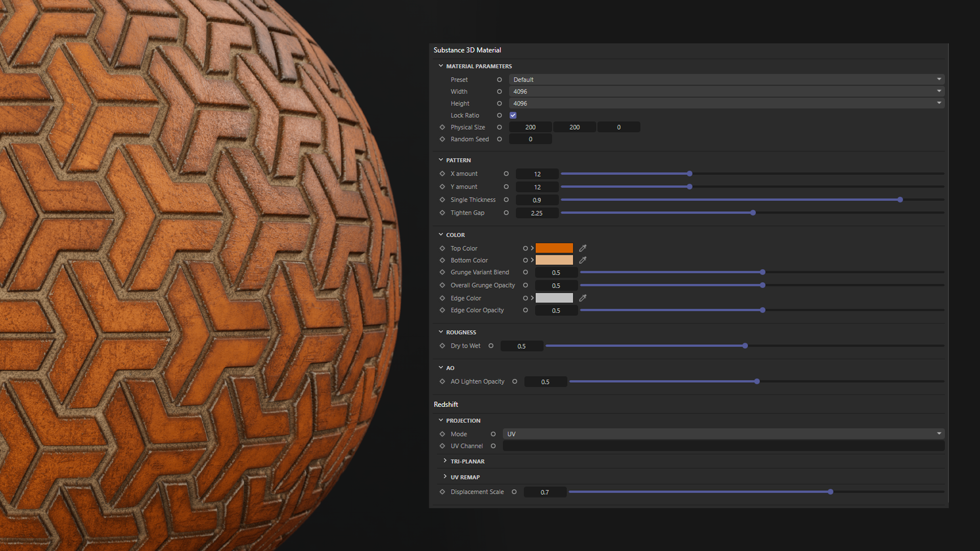This screenshot has width=980, height=551.
Task: Click keyframe diamond beside Tighten Gap
Action: [442, 213]
